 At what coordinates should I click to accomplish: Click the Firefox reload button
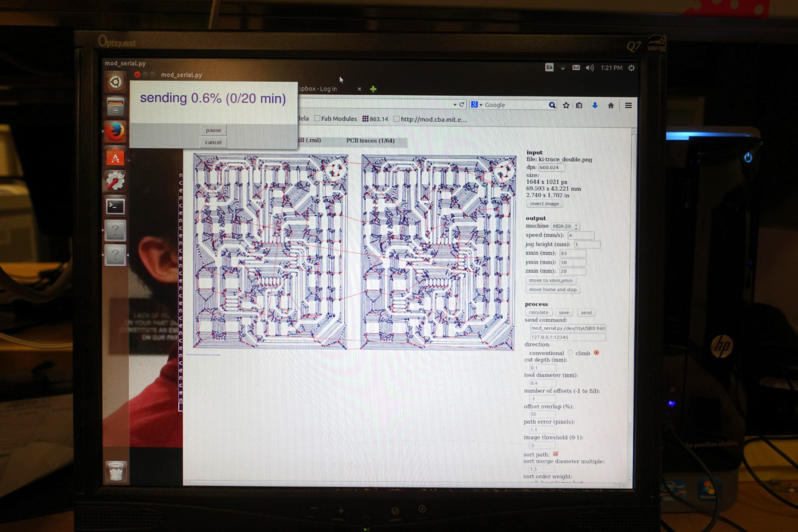pos(462,105)
